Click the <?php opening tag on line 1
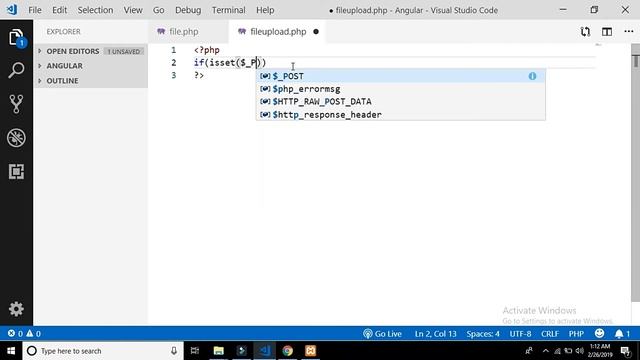The height and width of the screenshot is (360, 640). tap(207, 50)
